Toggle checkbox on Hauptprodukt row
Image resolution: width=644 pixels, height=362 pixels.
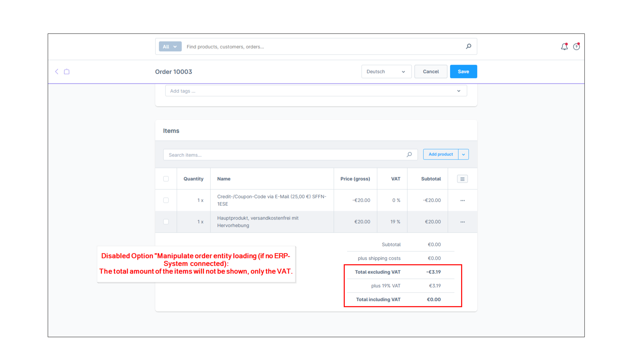click(166, 222)
